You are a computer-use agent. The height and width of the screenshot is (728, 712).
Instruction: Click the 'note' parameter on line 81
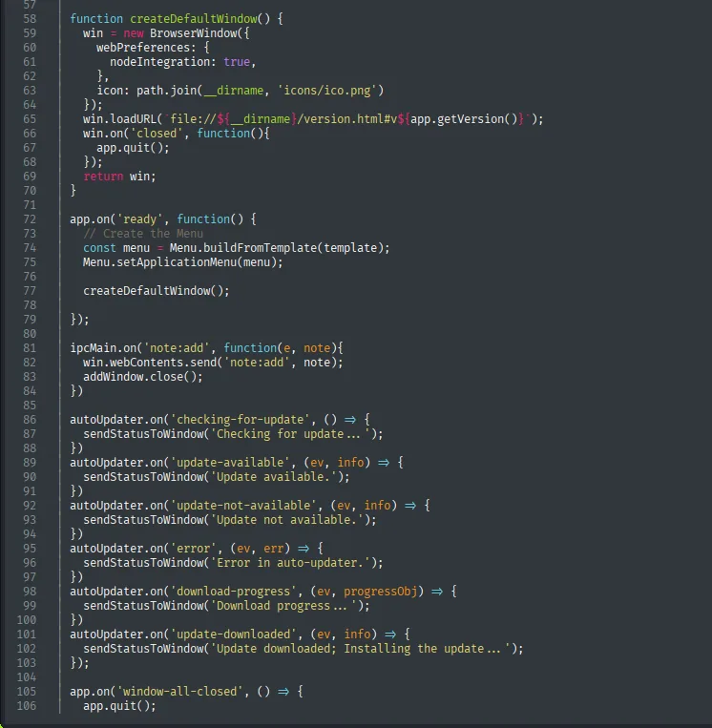pyautogui.click(x=317, y=348)
